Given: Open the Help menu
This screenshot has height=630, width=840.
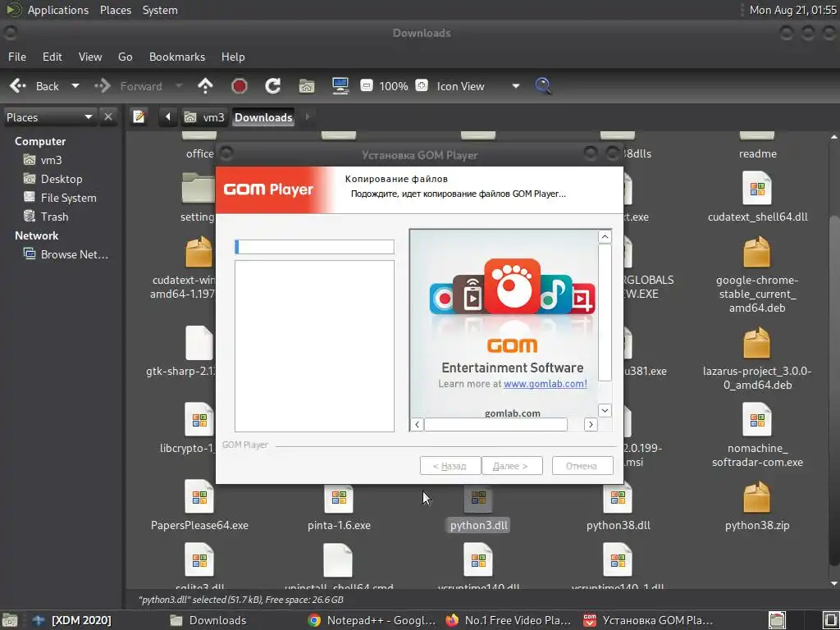Looking at the screenshot, I should pos(233,57).
